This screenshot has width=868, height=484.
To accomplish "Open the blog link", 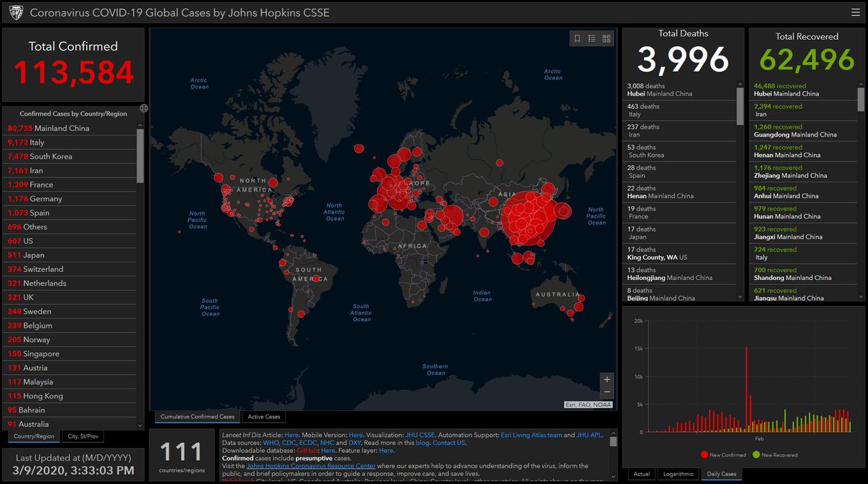I will pos(422,442).
